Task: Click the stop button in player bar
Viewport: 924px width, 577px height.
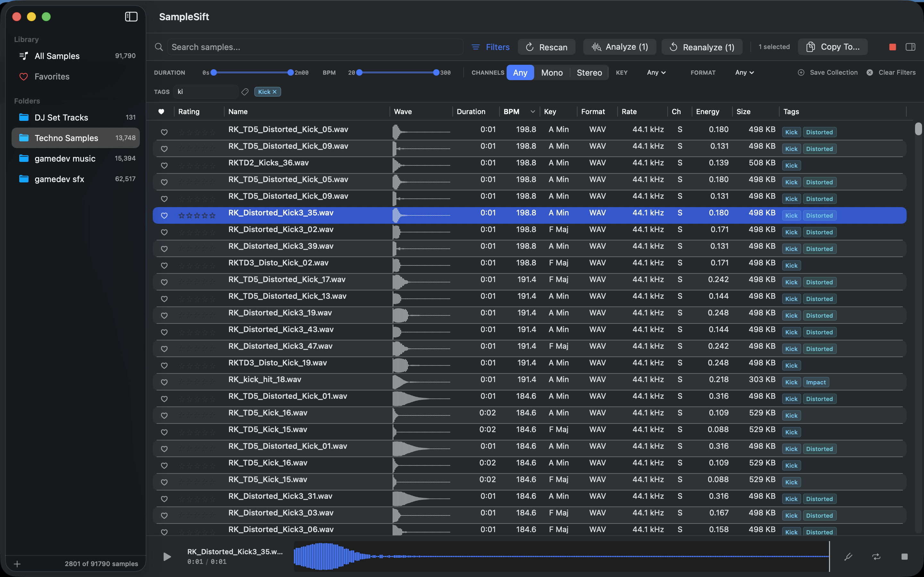Action: pyautogui.click(x=904, y=556)
